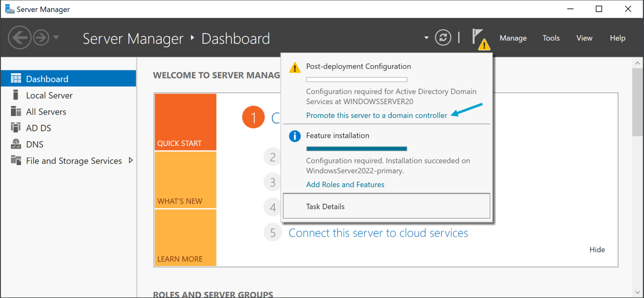Open the breadcrumb address dropdown arrow

(426, 38)
